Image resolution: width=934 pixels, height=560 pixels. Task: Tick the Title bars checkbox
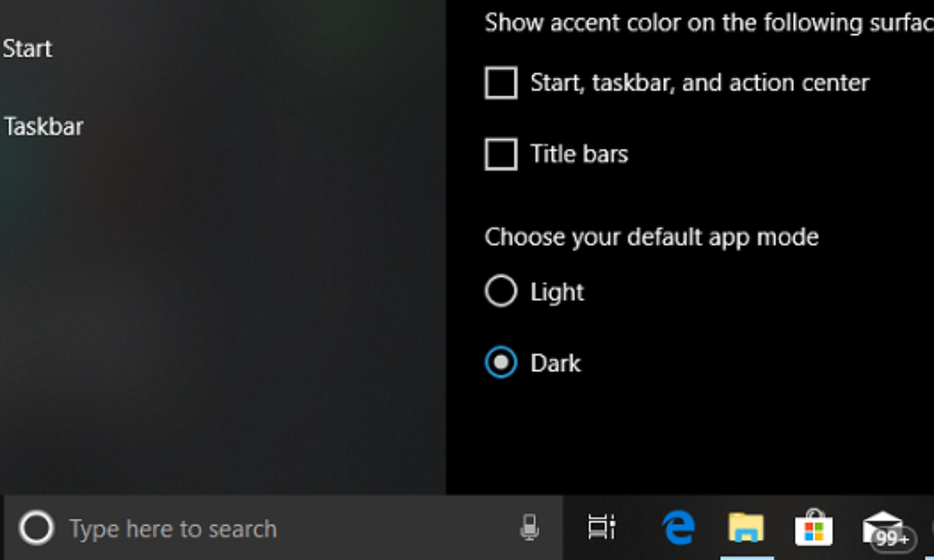501,154
